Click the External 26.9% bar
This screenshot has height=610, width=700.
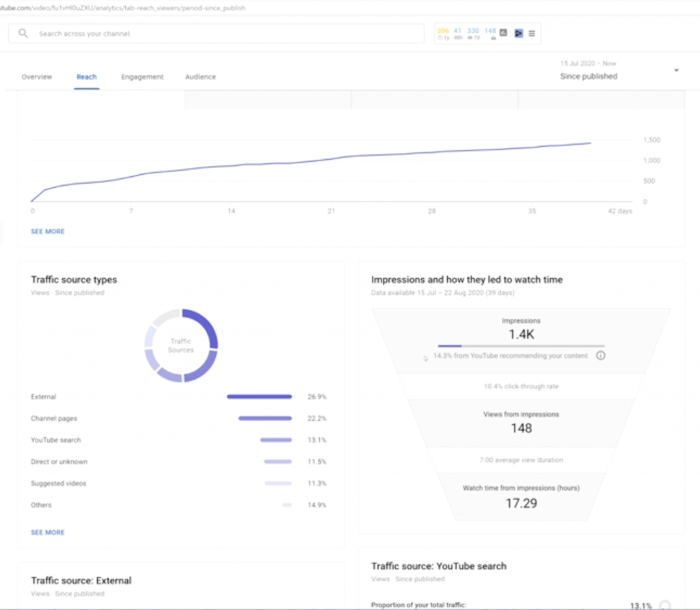click(x=259, y=396)
